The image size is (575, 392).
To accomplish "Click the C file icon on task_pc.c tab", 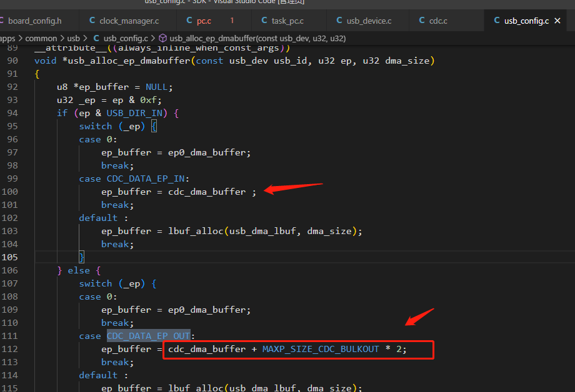I will [264, 21].
